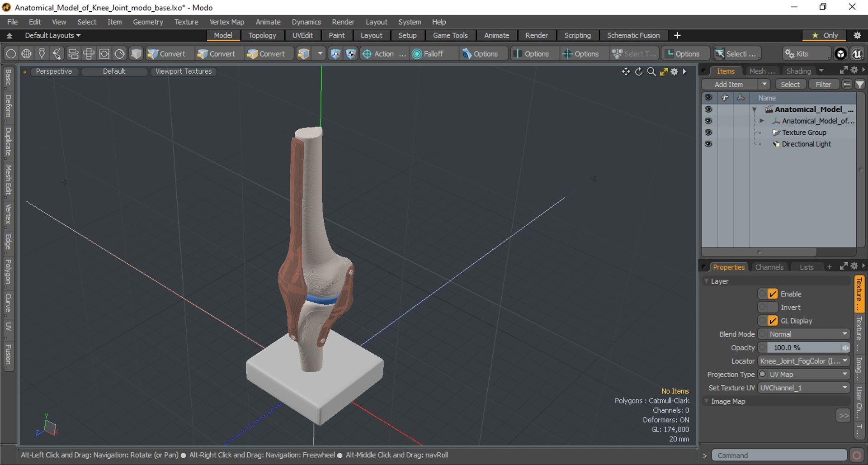
Task: Expand the Anatomical_Model_of mesh item
Action: point(762,121)
